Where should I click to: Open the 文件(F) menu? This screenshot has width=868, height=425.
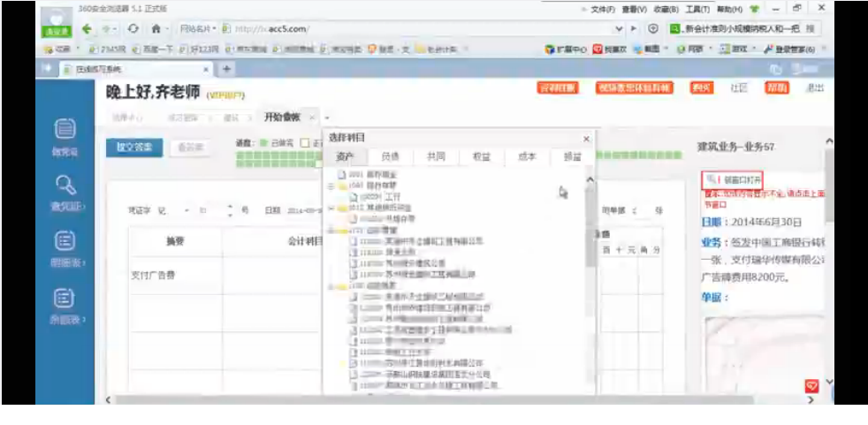point(603,10)
